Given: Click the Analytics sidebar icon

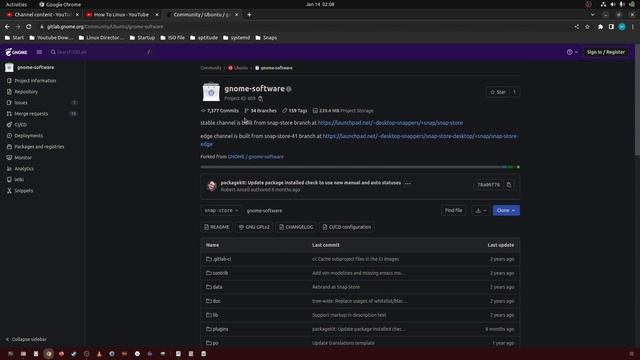Looking at the screenshot, I should point(9,169).
